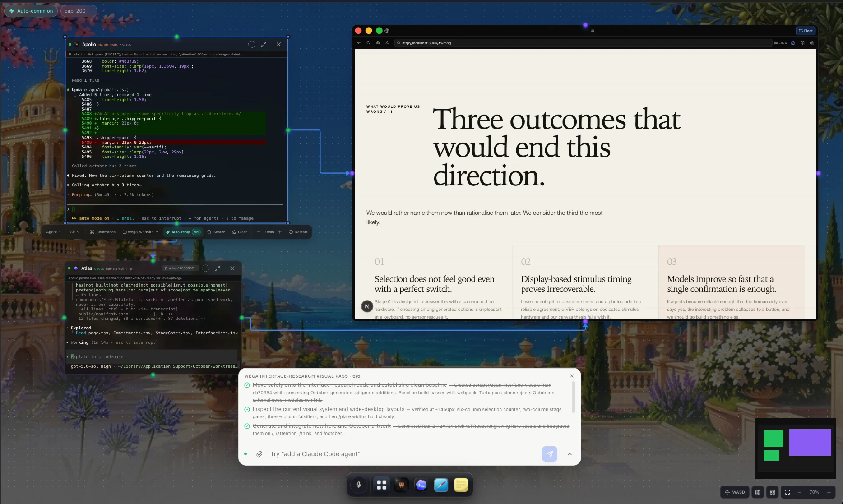Open the grid apps icon in the dock
This screenshot has width=843, height=504.
pyautogui.click(x=381, y=485)
